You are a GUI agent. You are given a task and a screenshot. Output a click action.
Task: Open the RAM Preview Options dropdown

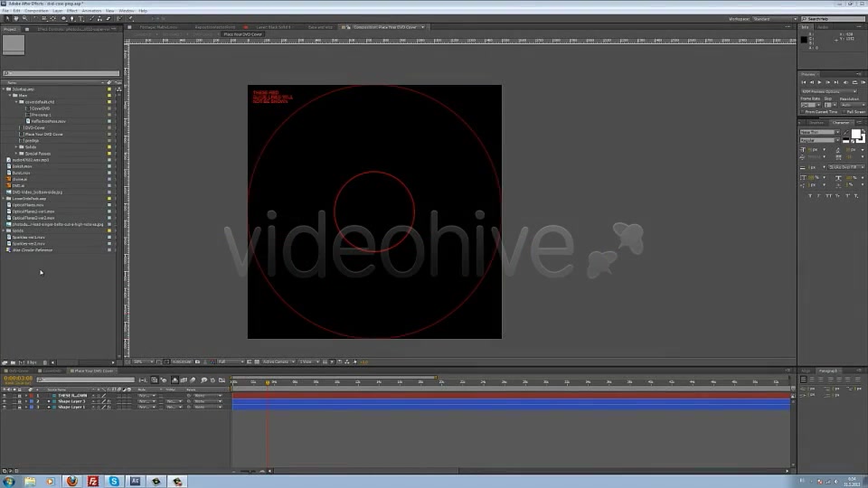(828, 91)
